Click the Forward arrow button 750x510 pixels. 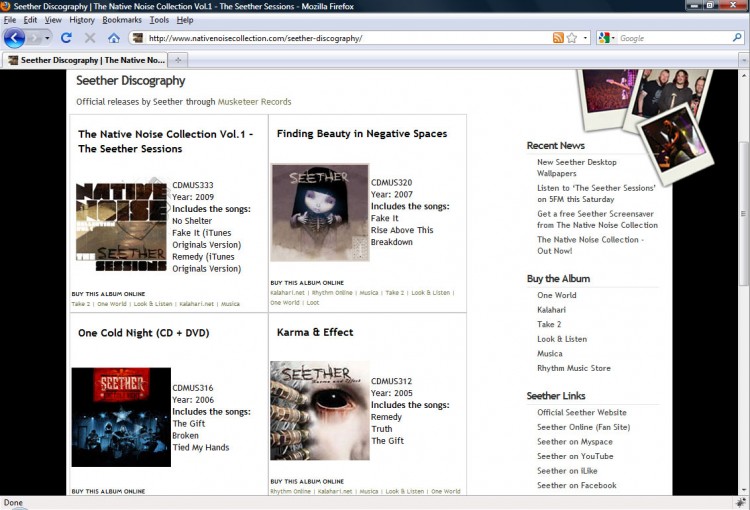pos(34,38)
